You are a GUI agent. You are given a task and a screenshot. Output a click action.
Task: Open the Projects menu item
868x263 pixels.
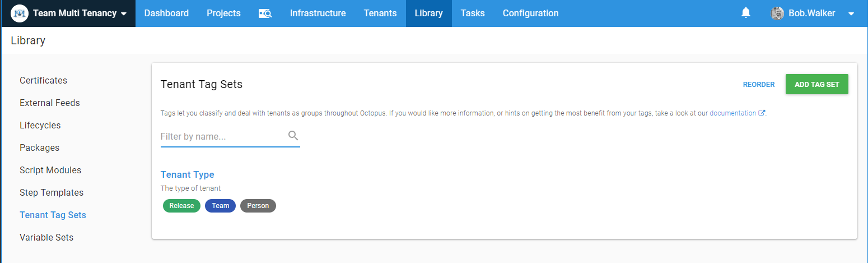[223, 13]
